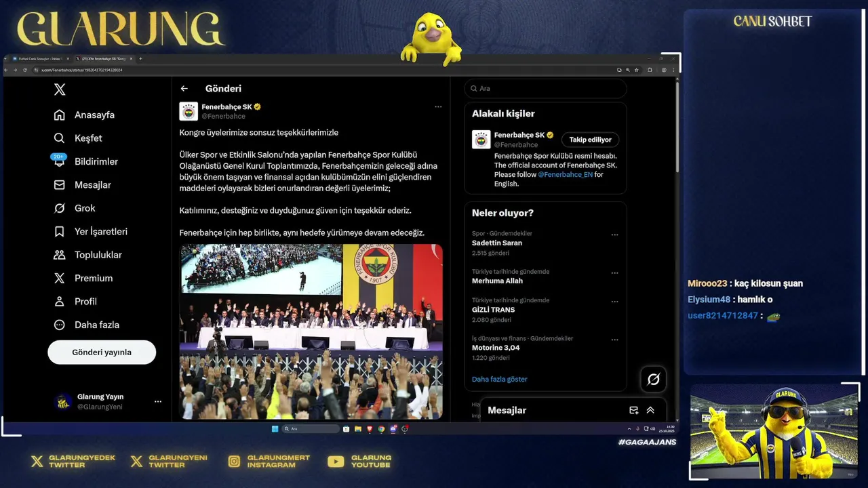Open Brave browser from the taskbar

pyautogui.click(x=370, y=428)
